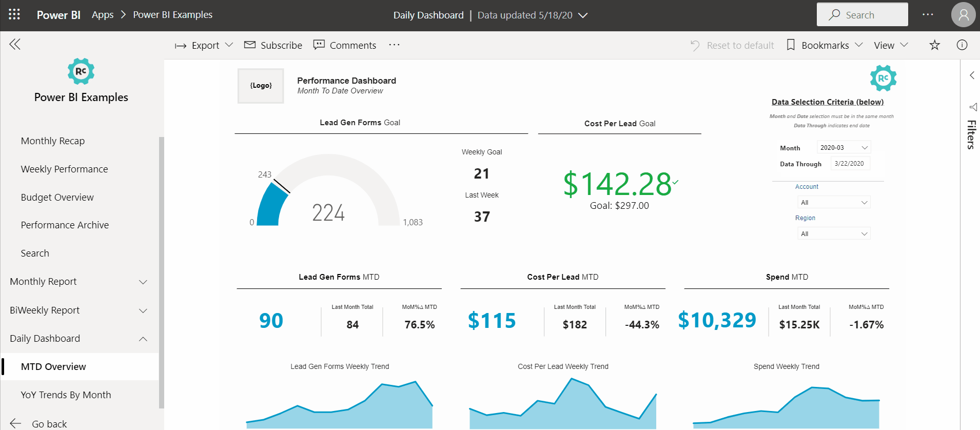Click the Go back arrow icon
Viewport: 980px width, 430px height.
click(15, 423)
